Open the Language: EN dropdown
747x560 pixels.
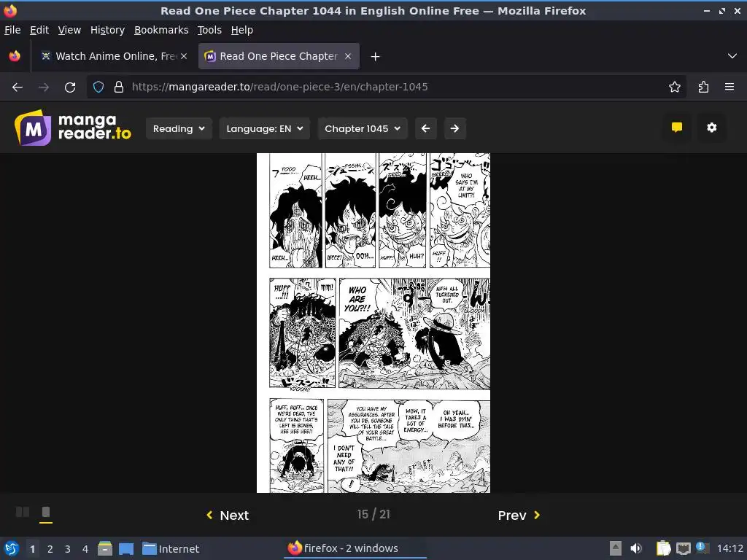click(264, 128)
